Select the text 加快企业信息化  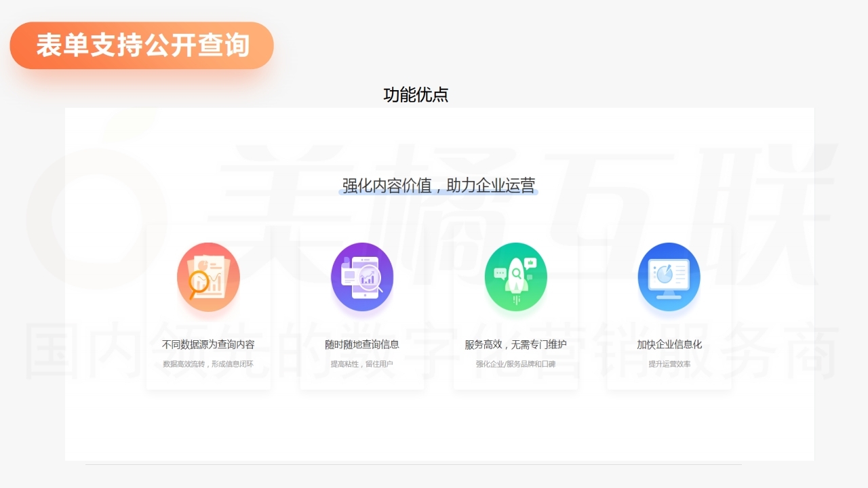point(669,344)
